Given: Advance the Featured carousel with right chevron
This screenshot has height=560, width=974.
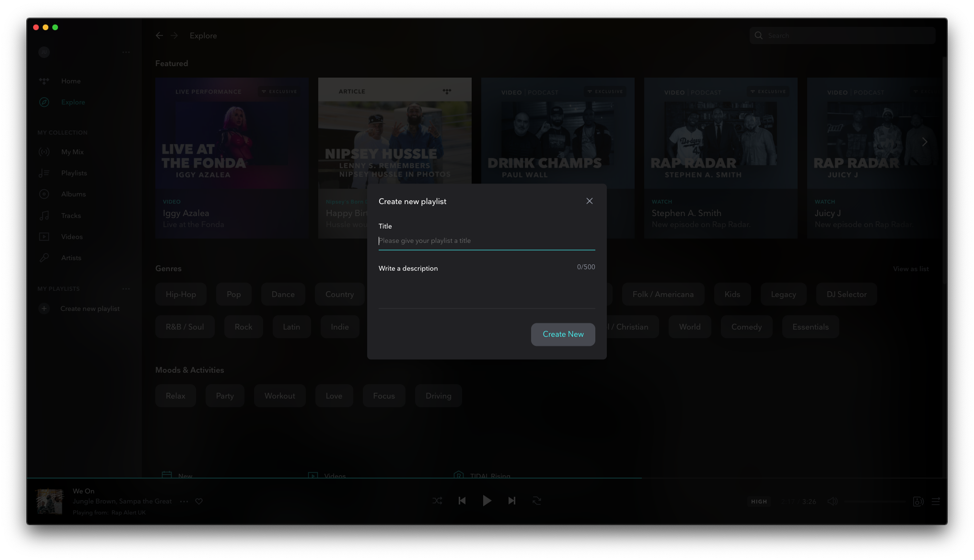Looking at the screenshot, I should pos(925,142).
